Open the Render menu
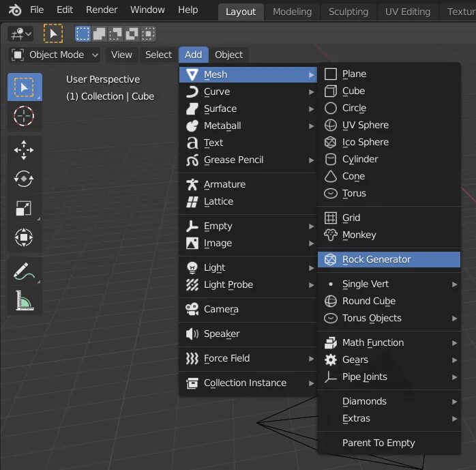Image resolution: width=476 pixels, height=470 pixels. pyautogui.click(x=102, y=10)
